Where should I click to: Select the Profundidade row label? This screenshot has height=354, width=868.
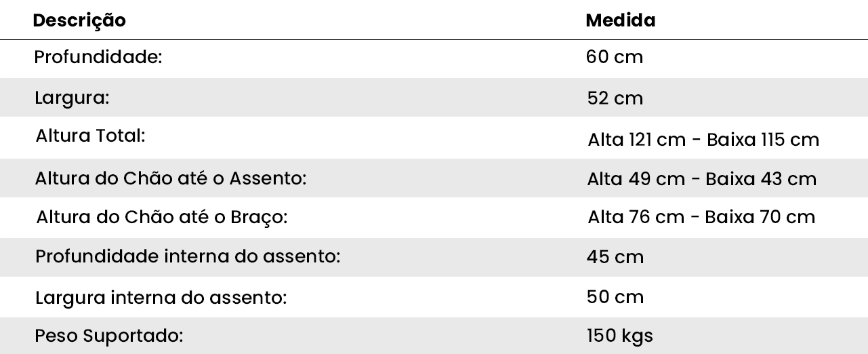98,57
